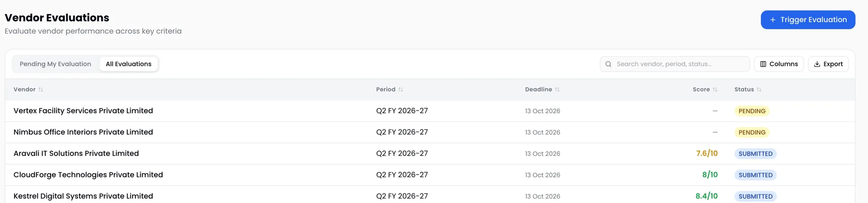Open Aravali IT Solutions Private Limited row
The height and width of the screenshot is (203, 868).
coord(430,153)
